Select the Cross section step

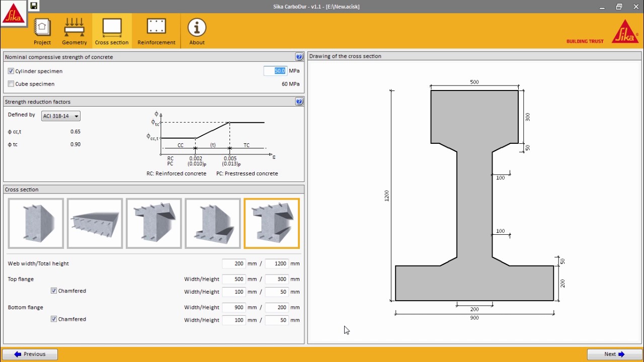point(112,31)
